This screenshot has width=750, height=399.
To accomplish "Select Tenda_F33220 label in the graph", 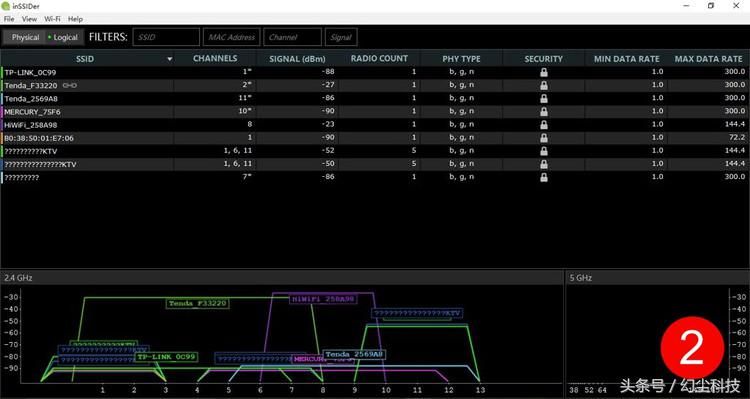I will (x=198, y=303).
